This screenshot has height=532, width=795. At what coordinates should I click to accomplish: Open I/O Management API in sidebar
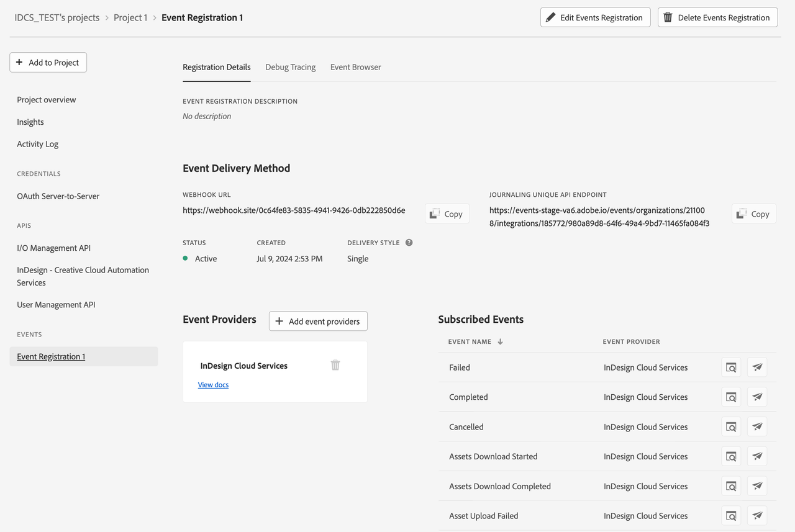(54, 248)
